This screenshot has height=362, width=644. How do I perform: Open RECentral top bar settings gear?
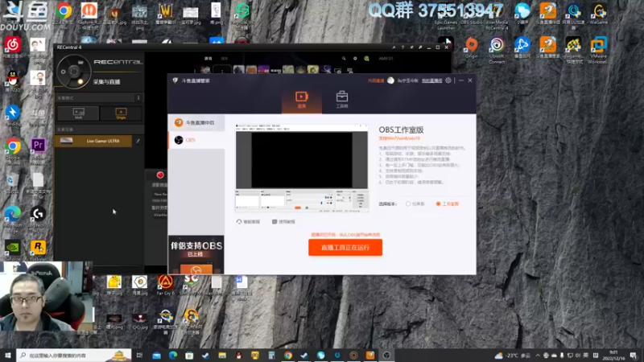(x=355, y=59)
